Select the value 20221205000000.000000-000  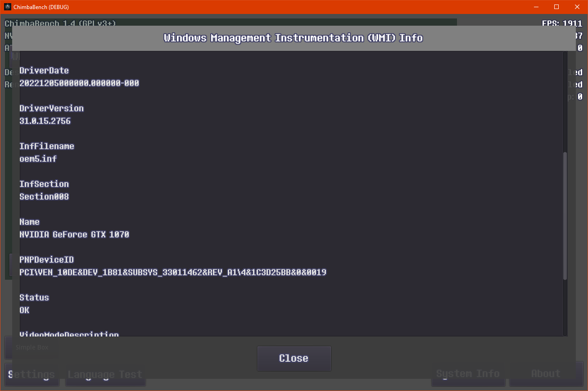click(79, 83)
